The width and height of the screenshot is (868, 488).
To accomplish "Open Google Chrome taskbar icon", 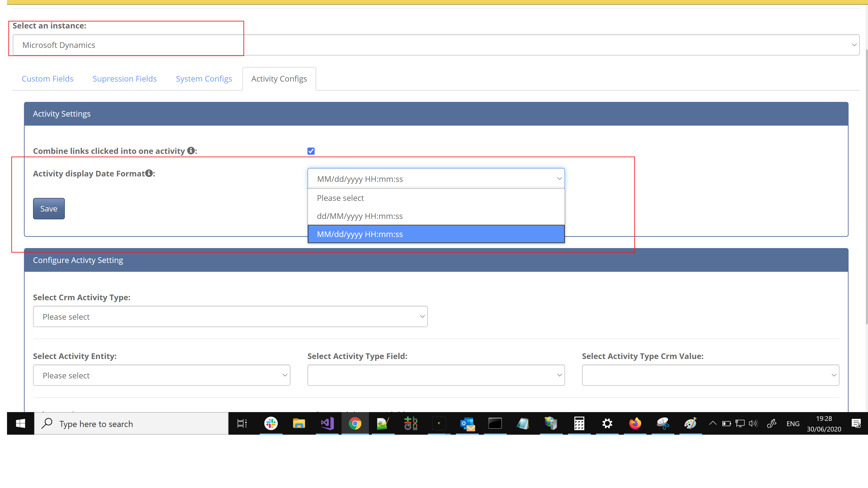I will click(355, 423).
